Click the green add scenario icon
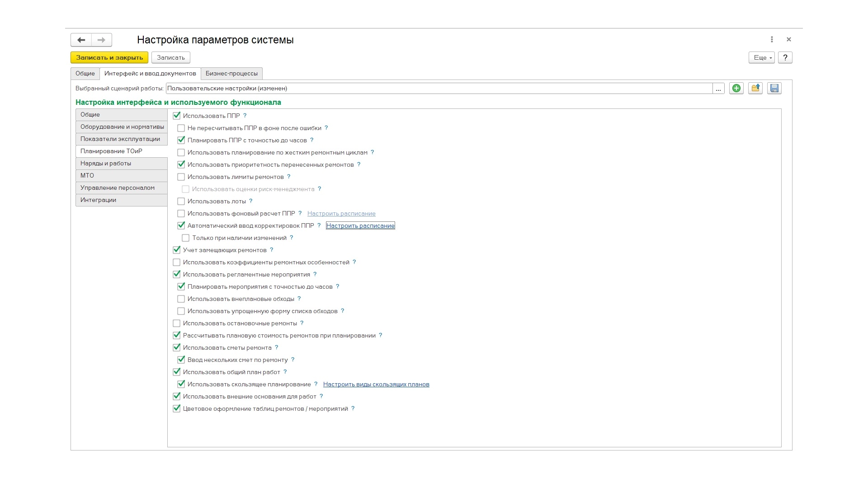 tap(736, 88)
